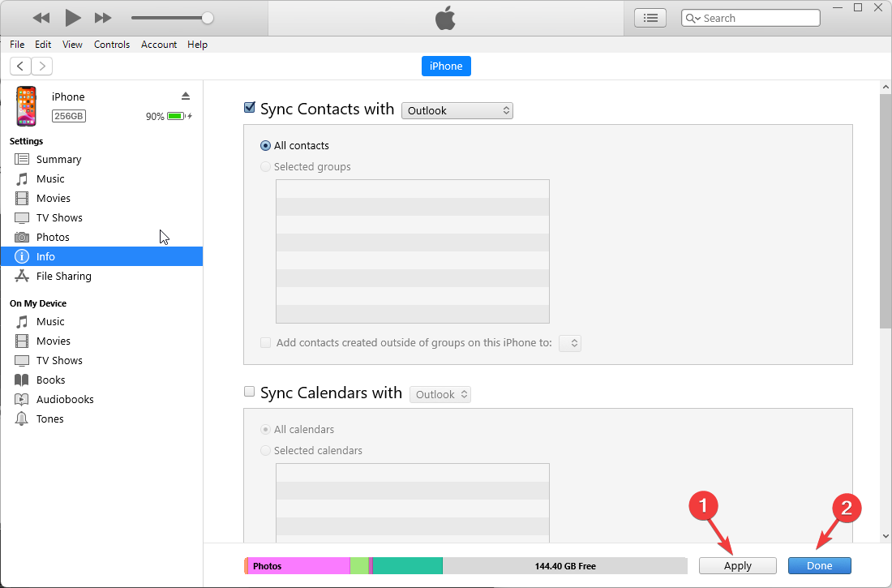
Task: Click the scrollbar up arrow
Action: coord(886,87)
